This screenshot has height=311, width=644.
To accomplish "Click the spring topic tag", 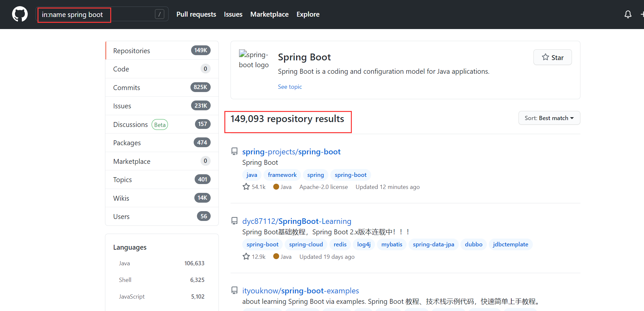I will [315, 175].
